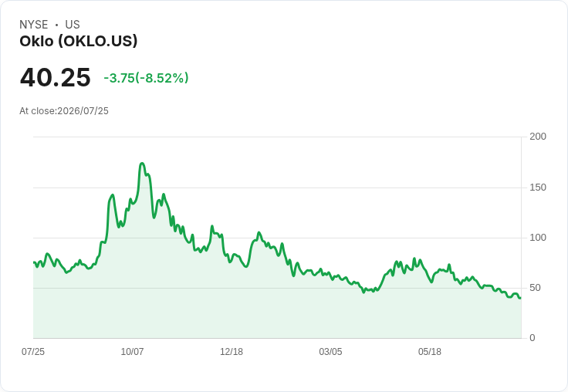568x392 pixels.
Task: Click the first data point at chart start
Action: pyautogui.click(x=34, y=262)
